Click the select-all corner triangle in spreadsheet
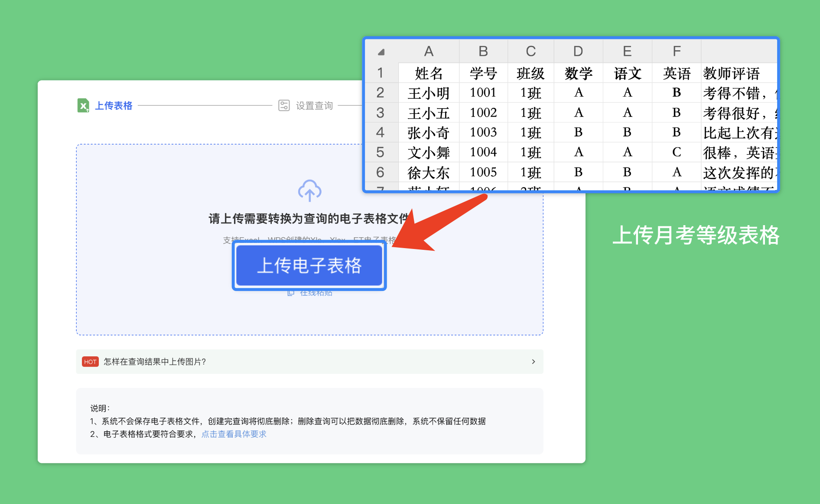Viewport: 820px width, 504px height. pyautogui.click(x=381, y=52)
